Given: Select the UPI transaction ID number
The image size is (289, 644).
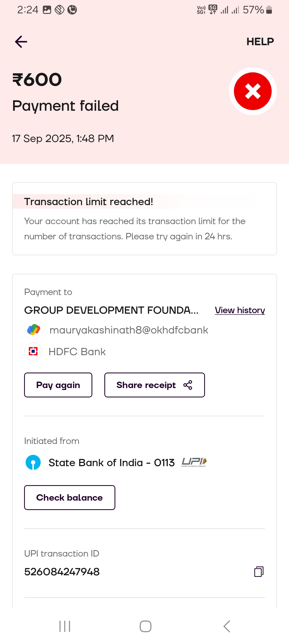Looking at the screenshot, I should coord(62,572).
